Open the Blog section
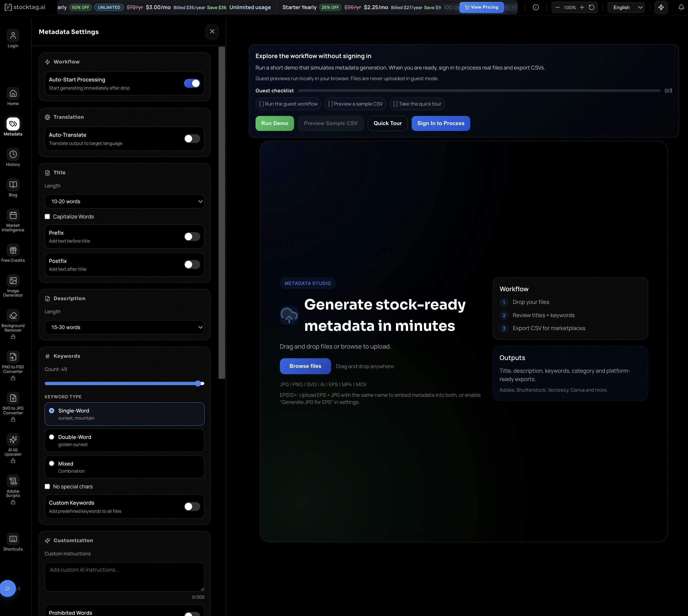Viewport: 688px width, 616px height. [x=13, y=188]
